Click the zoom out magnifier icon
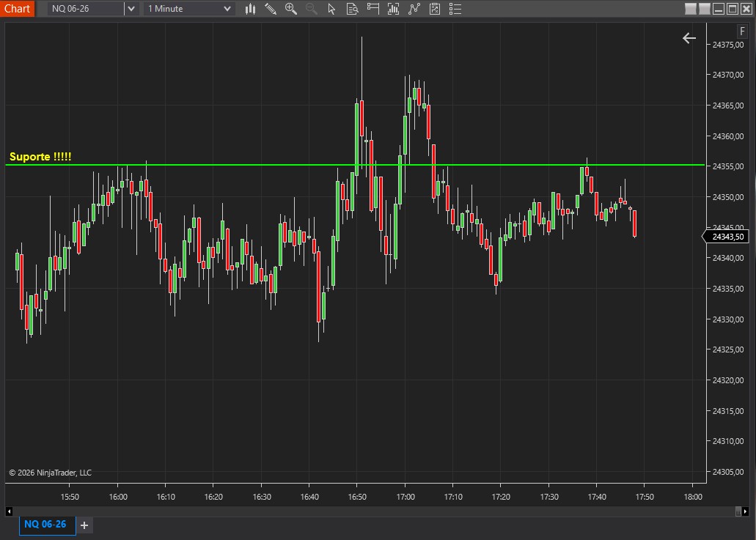756x540 pixels. point(311,9)
